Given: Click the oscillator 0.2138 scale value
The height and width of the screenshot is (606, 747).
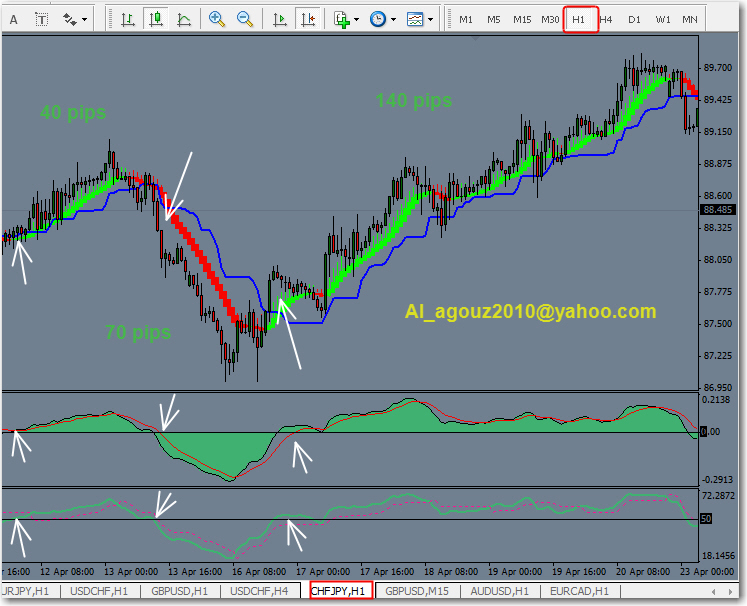Looking at the screenshot, I should pos(717,399).
